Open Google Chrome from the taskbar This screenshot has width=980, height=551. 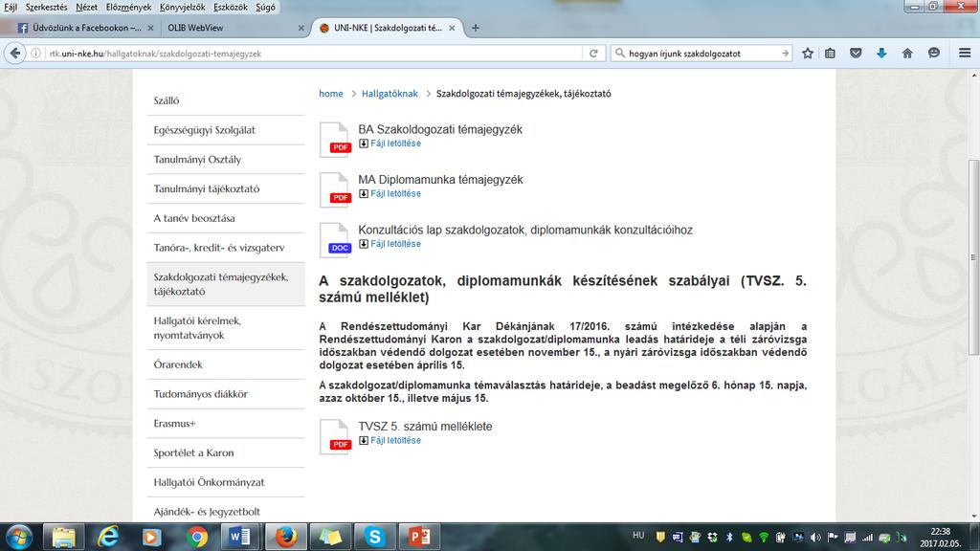[197, 537]
